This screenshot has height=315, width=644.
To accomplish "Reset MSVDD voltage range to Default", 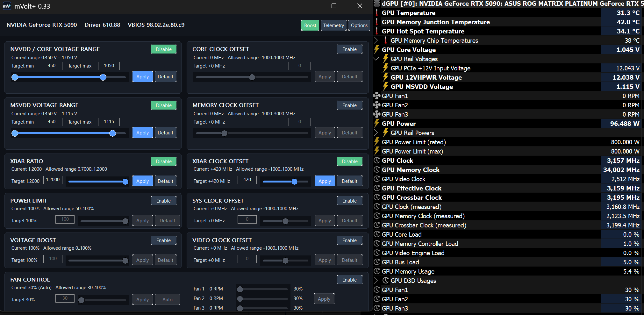I will click(x=166, y=133).
